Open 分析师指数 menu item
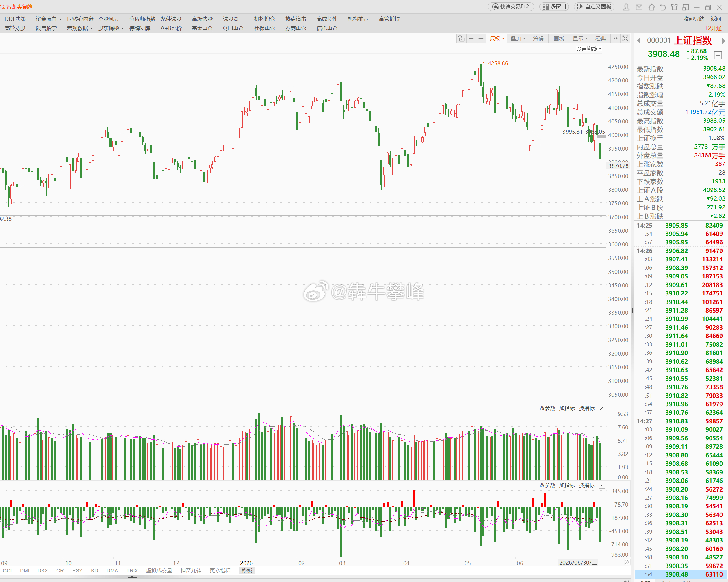This screenshot has width=728, height=582. pyautogui.click(x=142, y=19)
